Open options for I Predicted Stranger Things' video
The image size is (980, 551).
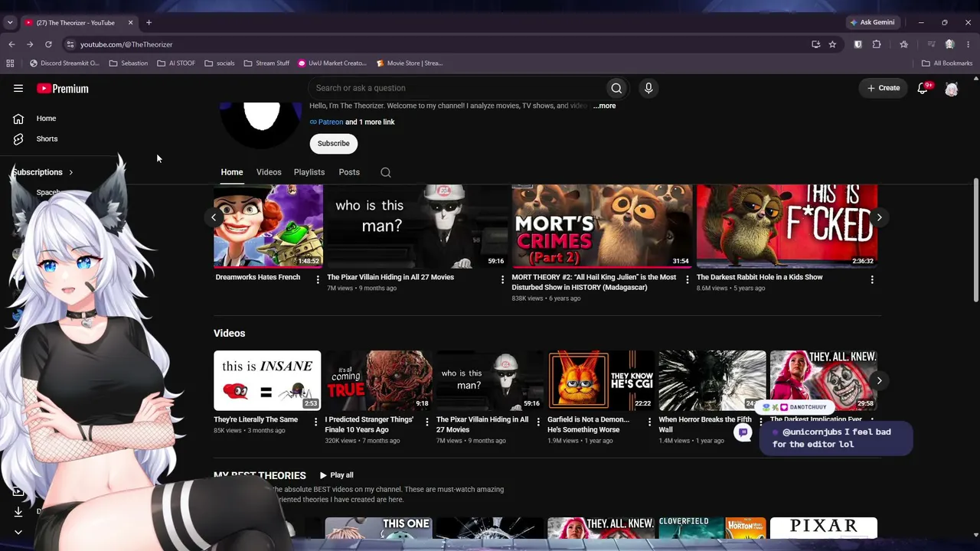tap(427, 422)
